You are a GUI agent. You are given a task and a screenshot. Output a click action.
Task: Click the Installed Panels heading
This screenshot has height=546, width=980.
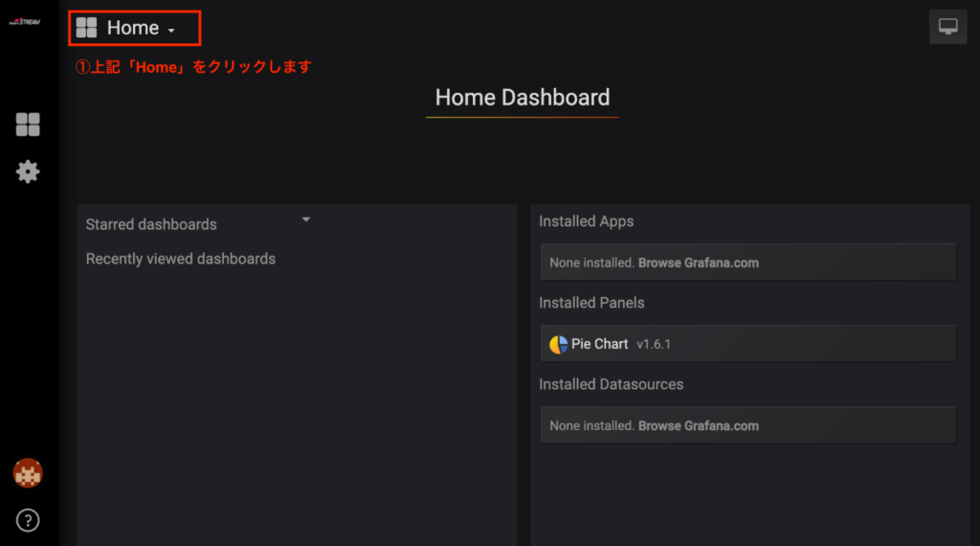591,303
